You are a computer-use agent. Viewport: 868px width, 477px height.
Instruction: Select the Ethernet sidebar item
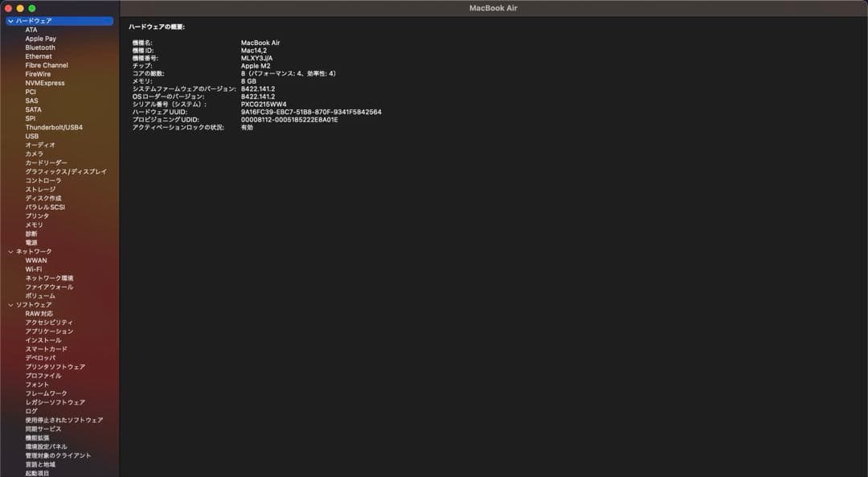point(39,56)
